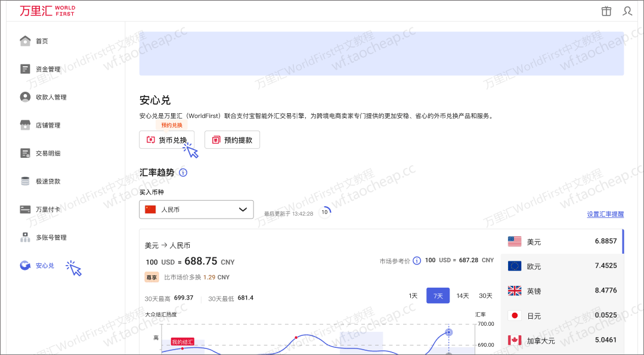Expand the 买入币种 人民币 dropdown

tap(196, 209)
